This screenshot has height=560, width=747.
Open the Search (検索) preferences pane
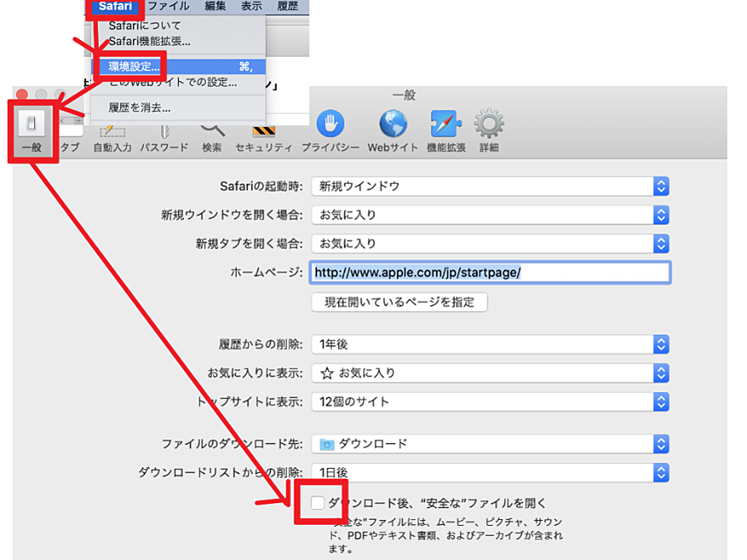click(212, 139)
